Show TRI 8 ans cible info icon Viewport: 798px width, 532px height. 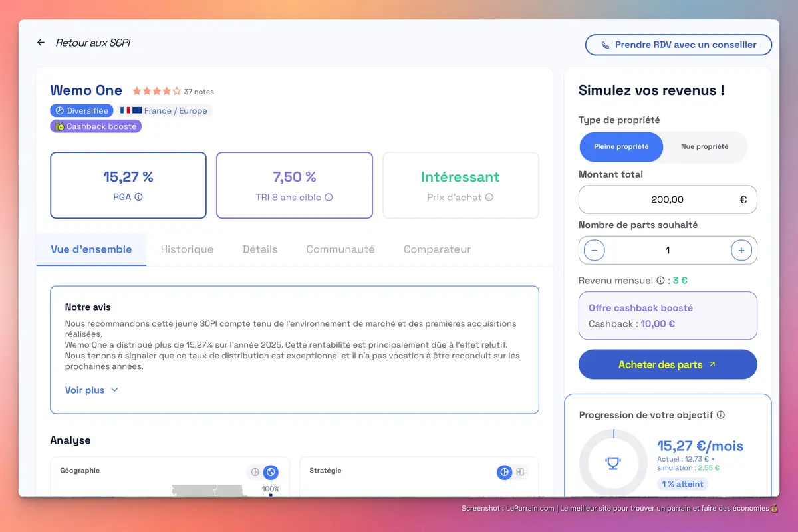tap(329, 197)
